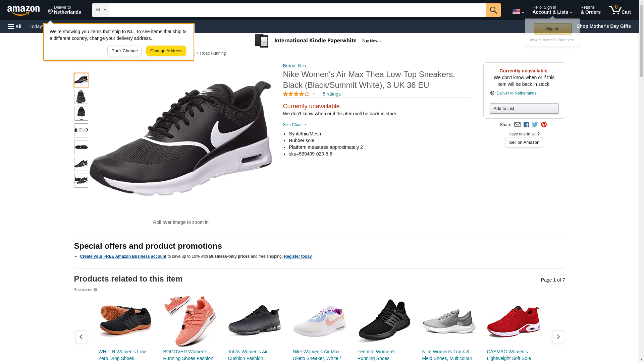Share product on Facebook icon
The height and width of the screenshot is (362, 644).
pos(526,125)
